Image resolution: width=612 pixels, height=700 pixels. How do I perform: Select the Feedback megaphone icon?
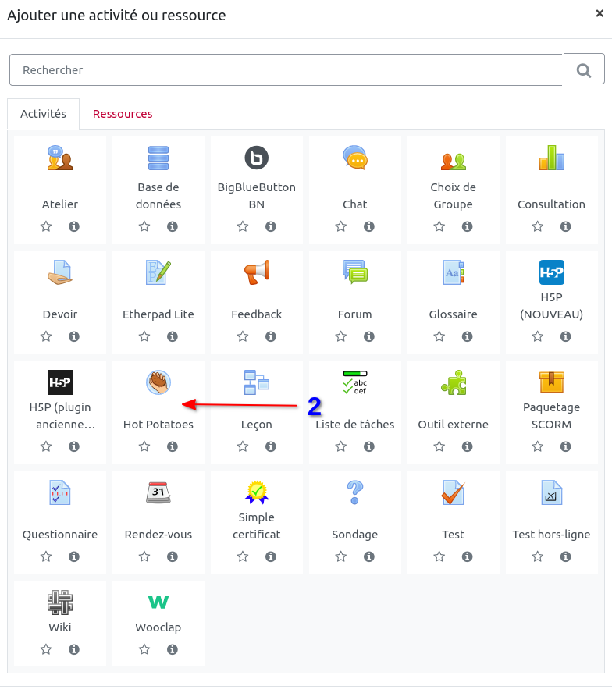(257, 272)
